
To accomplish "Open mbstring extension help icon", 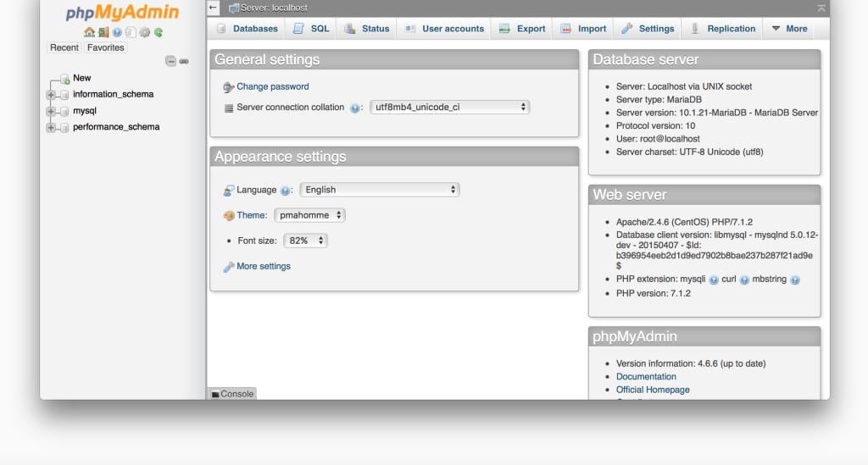I will pyautogui.click(x=795, y=280).
